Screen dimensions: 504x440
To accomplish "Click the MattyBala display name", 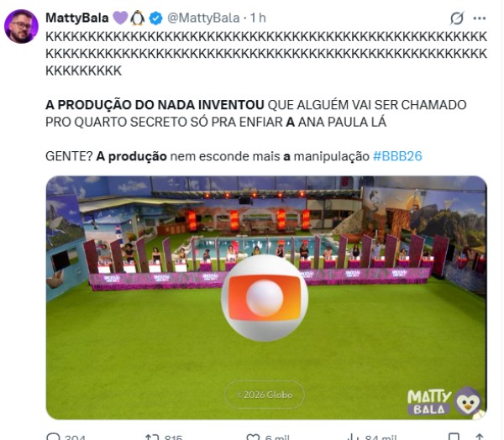I will click(x=77, y=18).
